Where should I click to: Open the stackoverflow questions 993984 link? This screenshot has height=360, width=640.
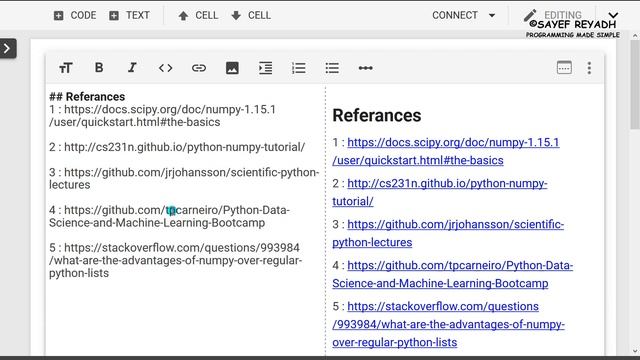448,324
